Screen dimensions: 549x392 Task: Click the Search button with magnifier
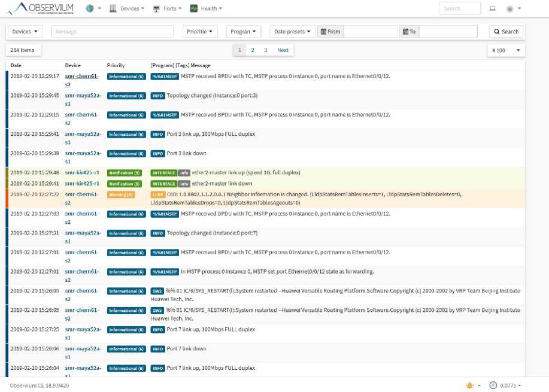coord(506,32)
